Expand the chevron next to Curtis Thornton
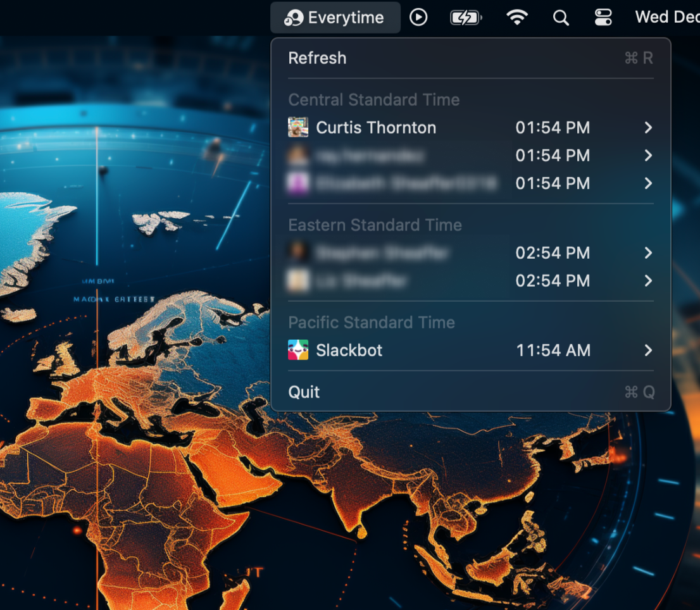Image resolution: width=700 pixels, height=610 pixels. coord(648,128)
